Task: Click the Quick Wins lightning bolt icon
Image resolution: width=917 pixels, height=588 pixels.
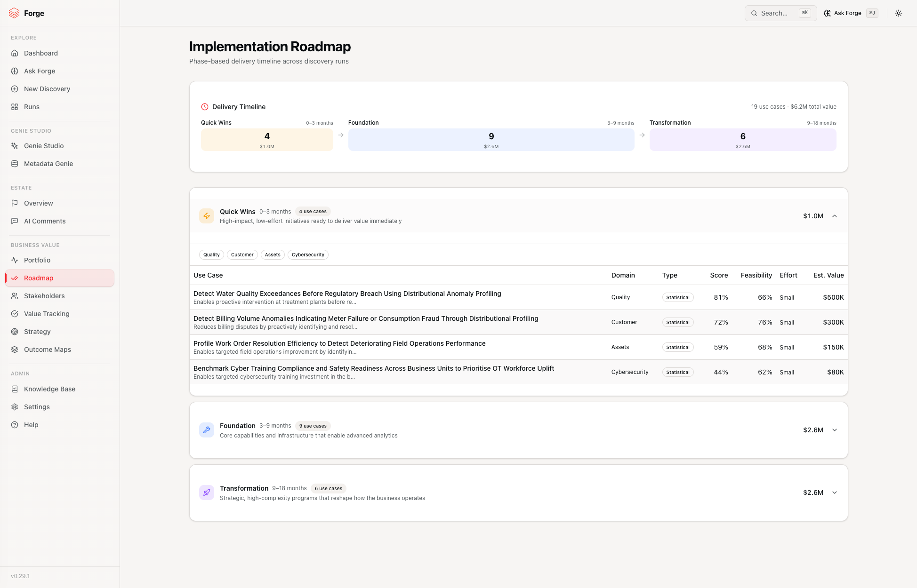Action: 207,216
